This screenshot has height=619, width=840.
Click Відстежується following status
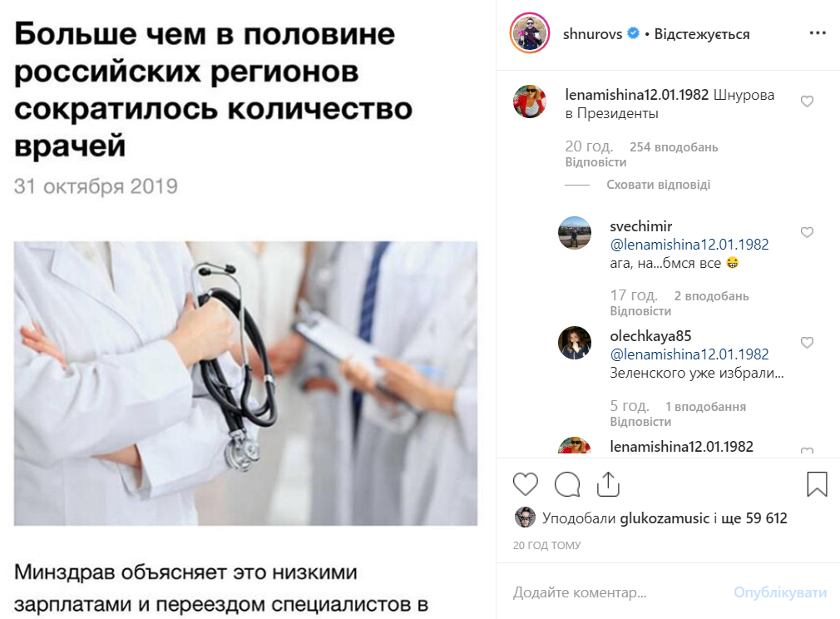tap(702, 34)
